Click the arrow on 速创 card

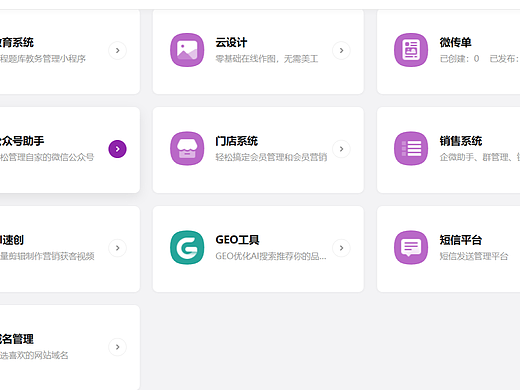(x=117, y=248)
